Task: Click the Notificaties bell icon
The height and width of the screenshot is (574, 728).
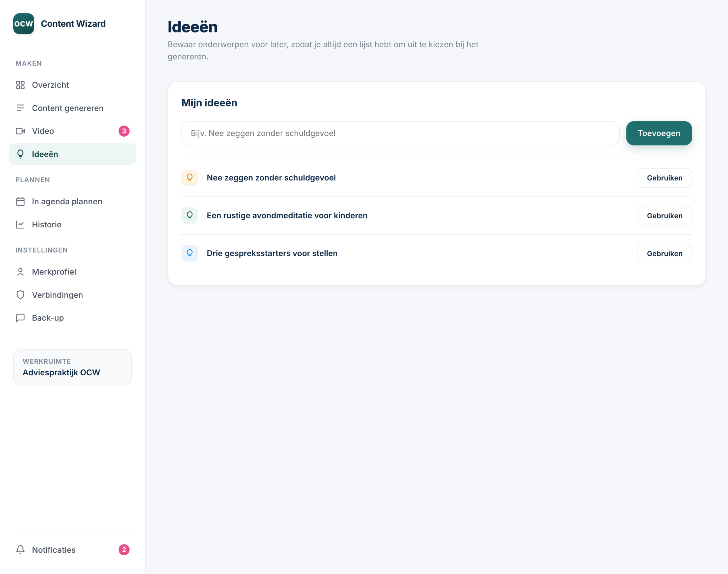Action: [20, 550]
